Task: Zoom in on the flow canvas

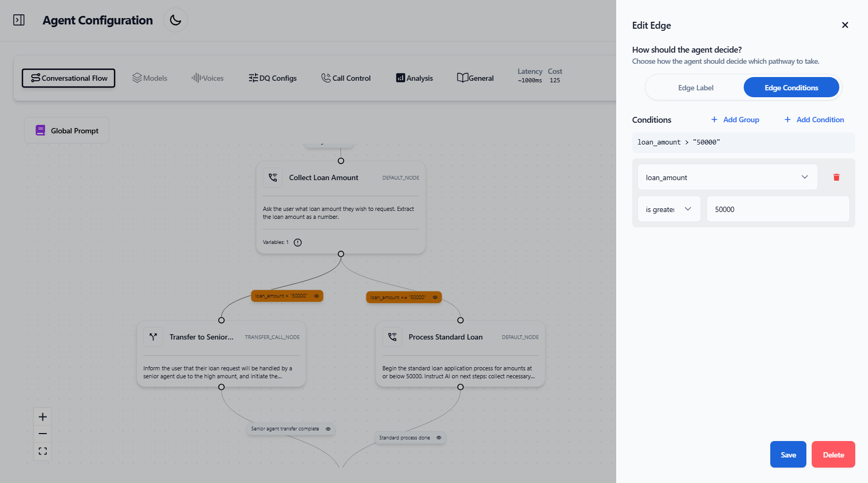Action: tap(43, 417)
